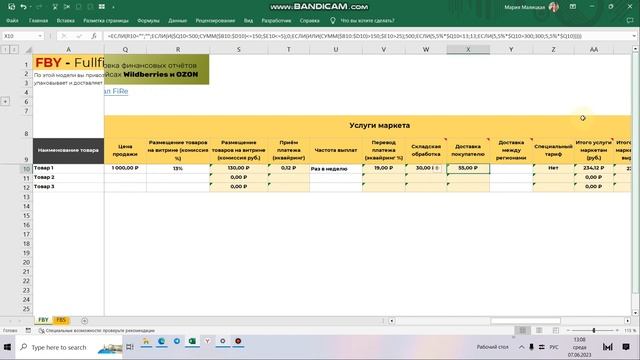Add a new sheet with plus button

click(x=84, y=321)
